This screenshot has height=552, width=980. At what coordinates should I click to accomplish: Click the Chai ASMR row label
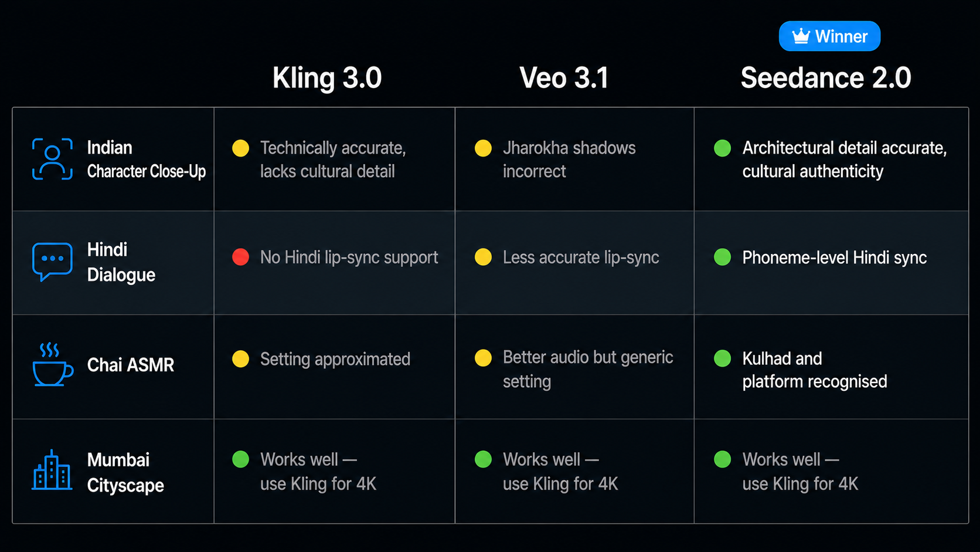[x=131, y=365]
